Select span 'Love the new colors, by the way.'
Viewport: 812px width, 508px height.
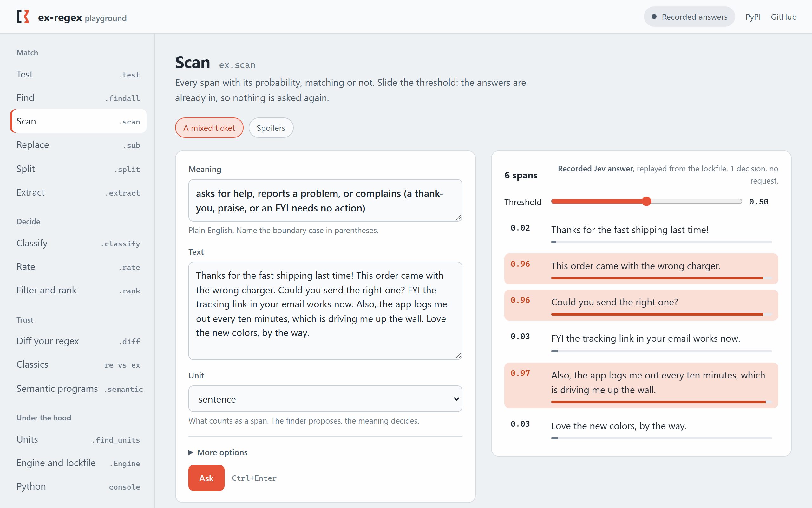tap(641, 429)
